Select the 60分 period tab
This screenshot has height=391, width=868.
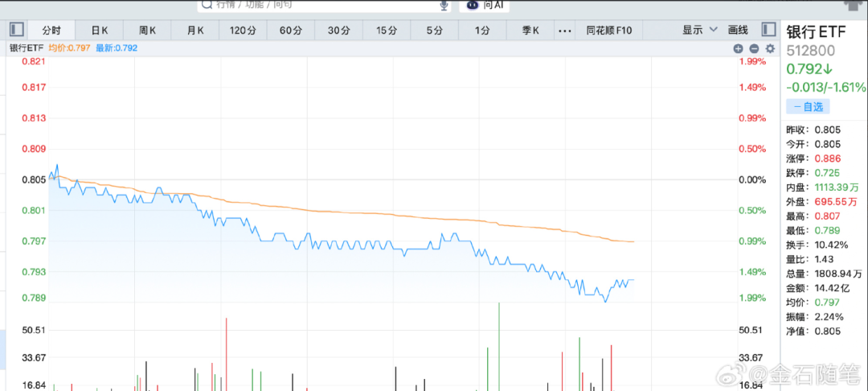(x=291, y=31)
